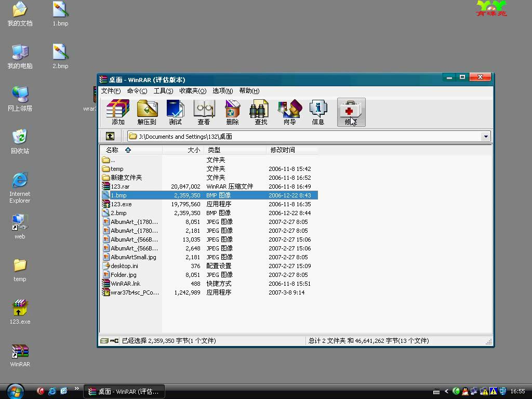Click the address path field in WinRAR

coord(309,137)
